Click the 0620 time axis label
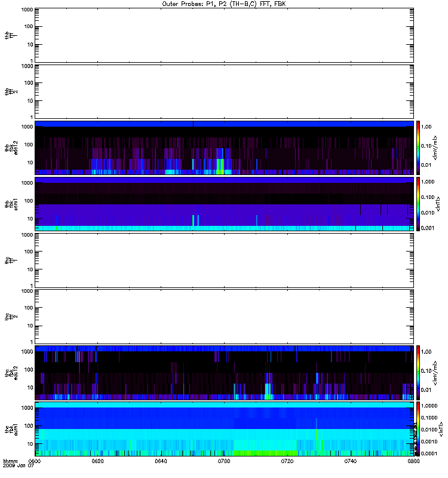 (x=97, y=461)
